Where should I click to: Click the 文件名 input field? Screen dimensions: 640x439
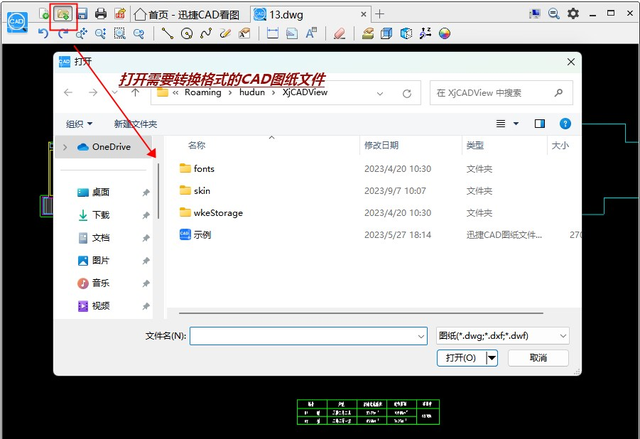coord(309,336)
